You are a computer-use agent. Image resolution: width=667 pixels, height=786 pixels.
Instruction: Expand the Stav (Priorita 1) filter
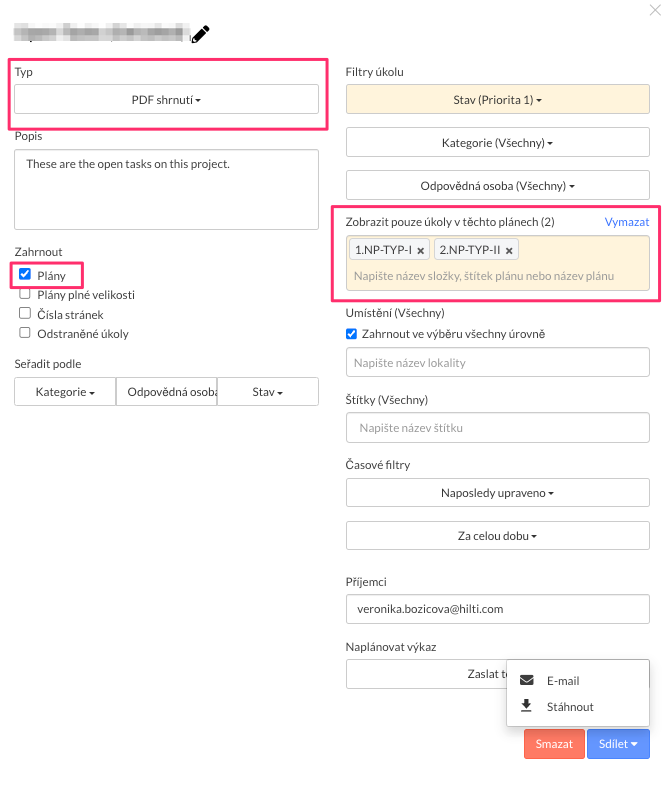497,100
